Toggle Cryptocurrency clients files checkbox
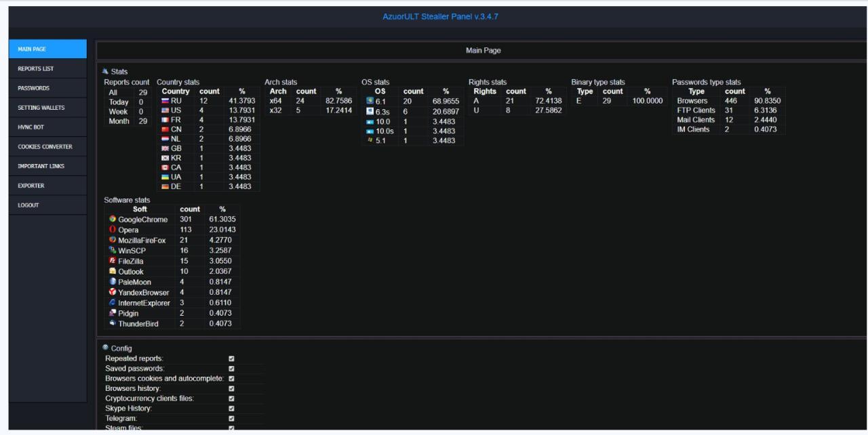The image size is (868, 435). pos(231,399)
